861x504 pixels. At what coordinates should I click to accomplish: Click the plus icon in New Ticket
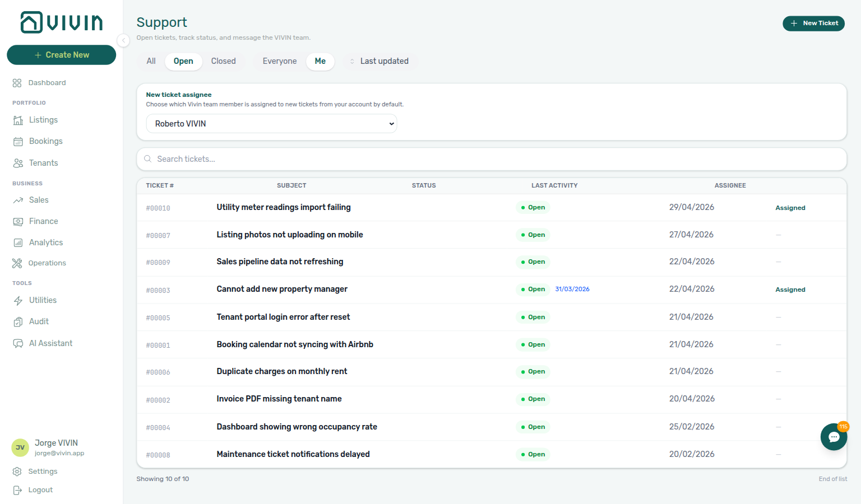[794, 24]
